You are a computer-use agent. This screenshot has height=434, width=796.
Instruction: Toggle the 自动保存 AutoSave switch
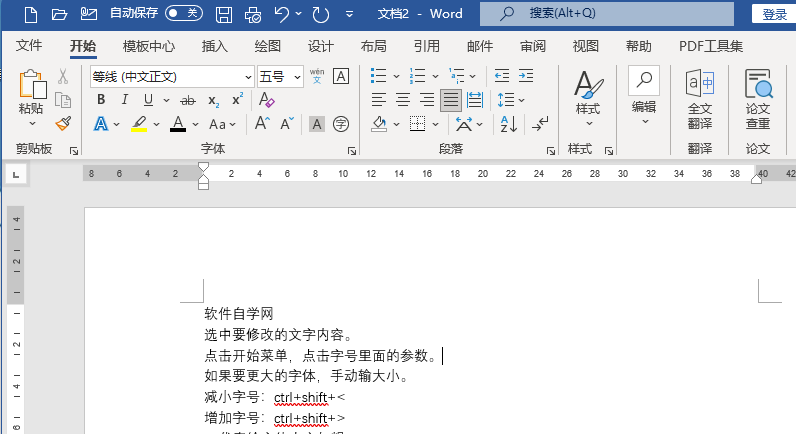(184, 13)
